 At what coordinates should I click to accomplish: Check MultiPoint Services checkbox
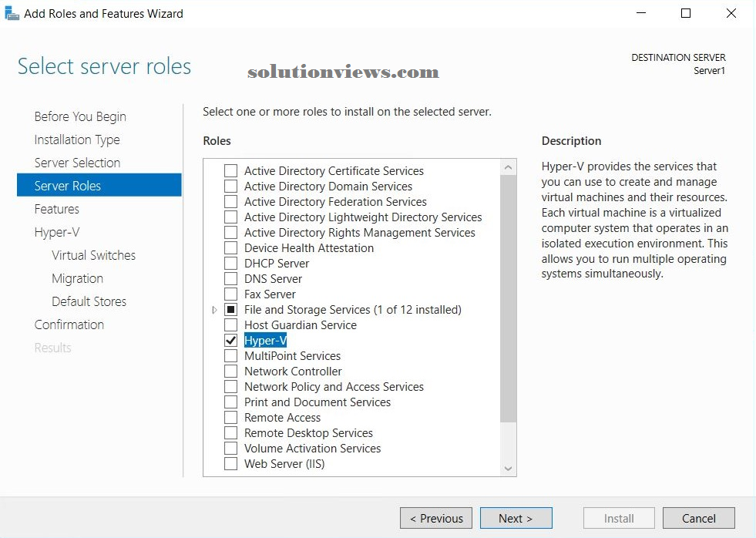coord(231,356)
